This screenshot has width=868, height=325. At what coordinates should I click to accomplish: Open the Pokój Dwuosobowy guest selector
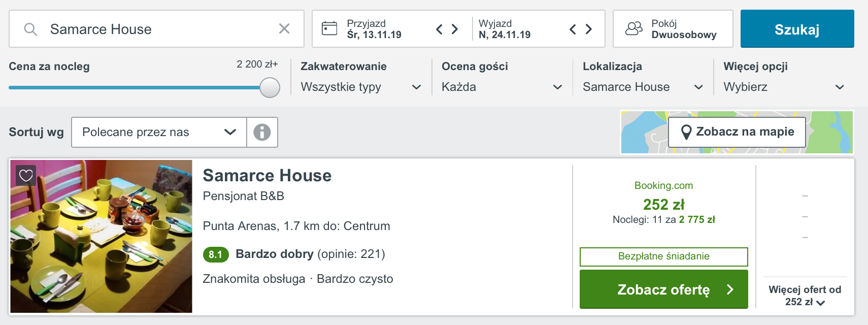673,29
